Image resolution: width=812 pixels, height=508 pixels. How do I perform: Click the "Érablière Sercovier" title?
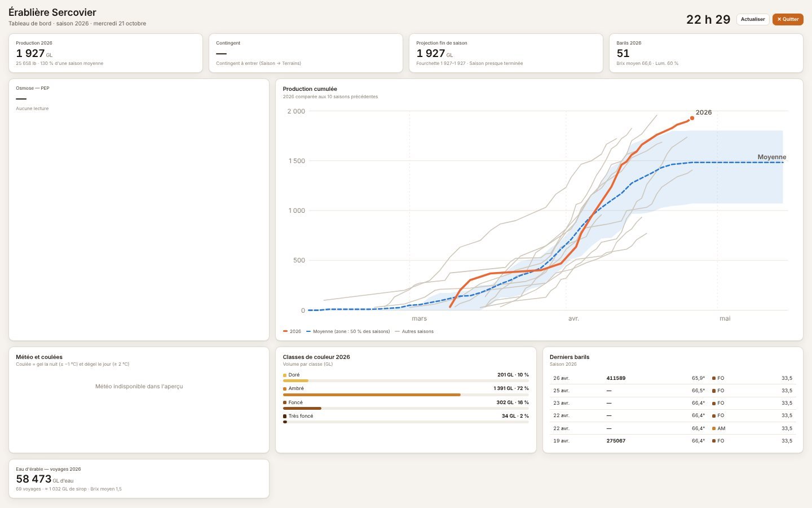[52, 12]
